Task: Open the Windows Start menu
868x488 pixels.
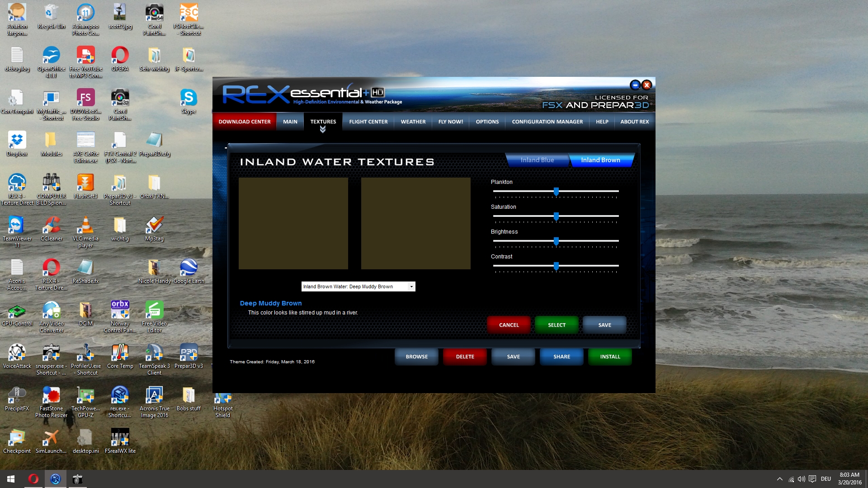Action: (11, 479)
